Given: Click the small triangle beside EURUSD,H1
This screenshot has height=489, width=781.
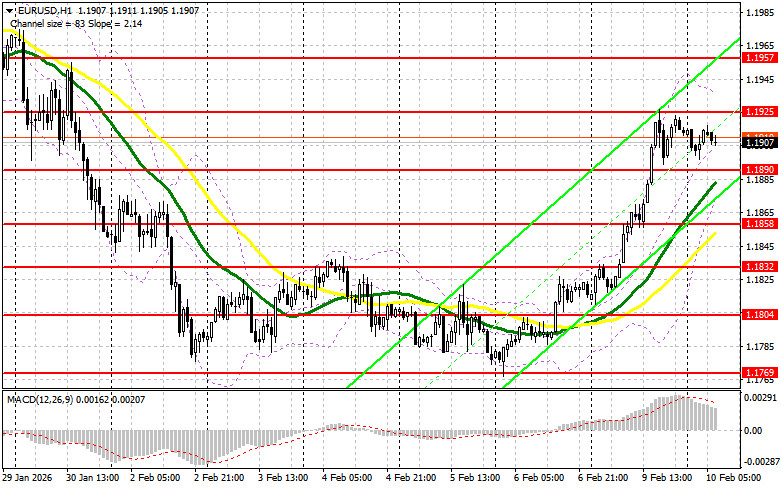Looking at the screenshot, I should 9,10.
